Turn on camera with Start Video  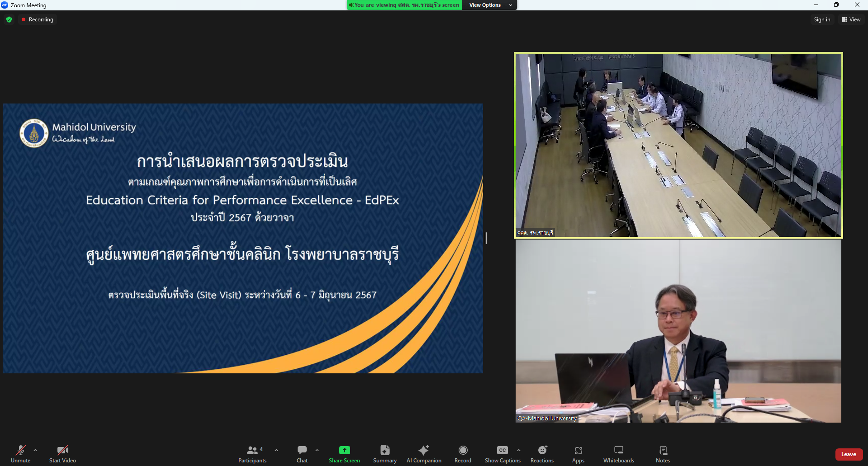[62, 454]
